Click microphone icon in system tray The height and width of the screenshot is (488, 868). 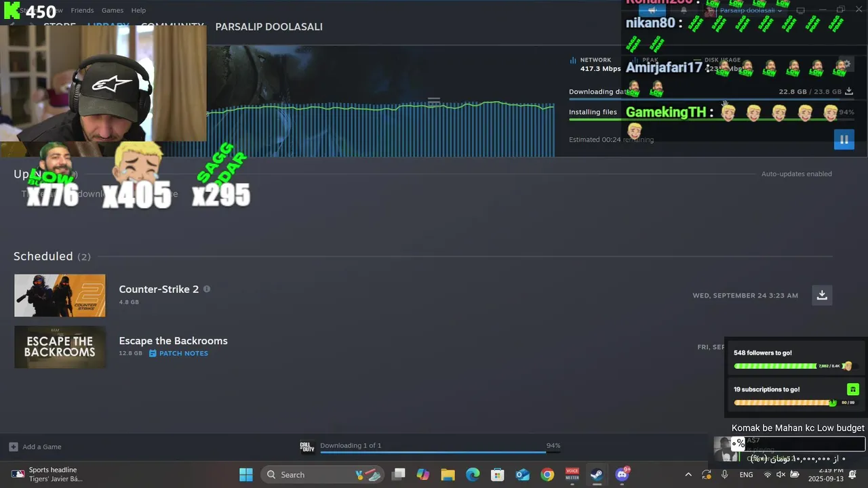point(725,474)
